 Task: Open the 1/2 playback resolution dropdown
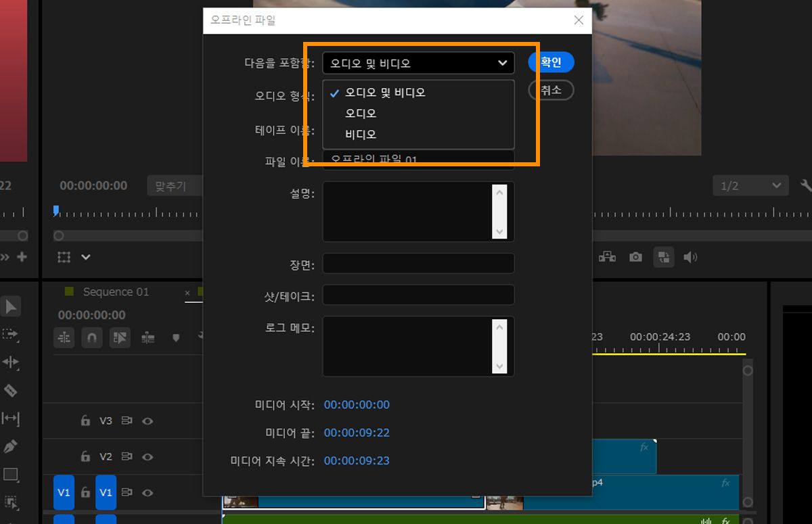[750, 186]
